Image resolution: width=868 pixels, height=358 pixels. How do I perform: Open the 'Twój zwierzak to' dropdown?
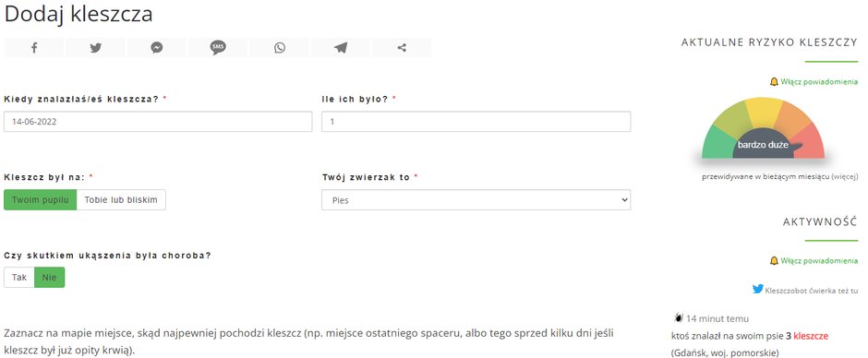coord(476,199)
